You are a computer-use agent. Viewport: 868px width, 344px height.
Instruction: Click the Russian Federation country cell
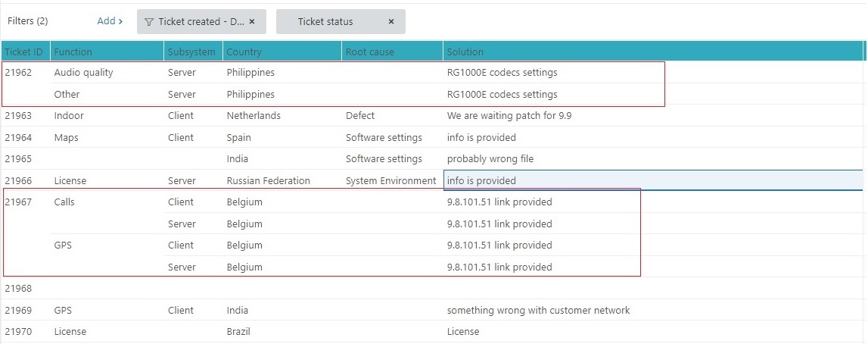pos(268,181)
